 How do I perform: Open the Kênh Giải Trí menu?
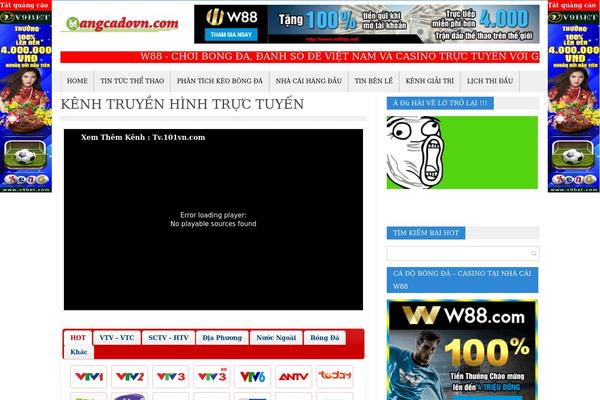click(x=430, y=81)
